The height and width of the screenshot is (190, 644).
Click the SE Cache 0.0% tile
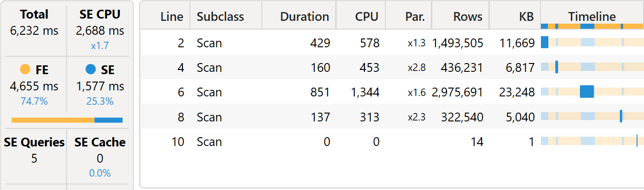click(x=100, y=158)
